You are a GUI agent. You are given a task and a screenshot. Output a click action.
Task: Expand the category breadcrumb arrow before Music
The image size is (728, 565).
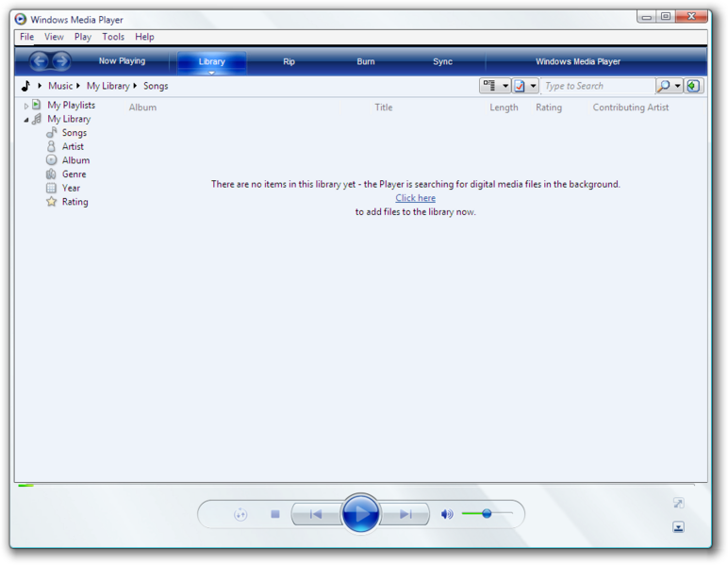pyautogui.click(x=40, y=86)
